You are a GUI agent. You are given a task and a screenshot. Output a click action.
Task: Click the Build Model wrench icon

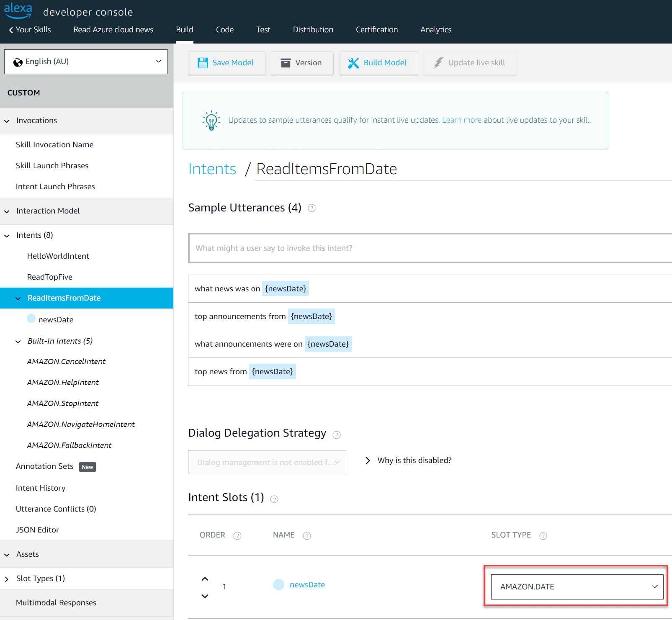coord(353,63)
